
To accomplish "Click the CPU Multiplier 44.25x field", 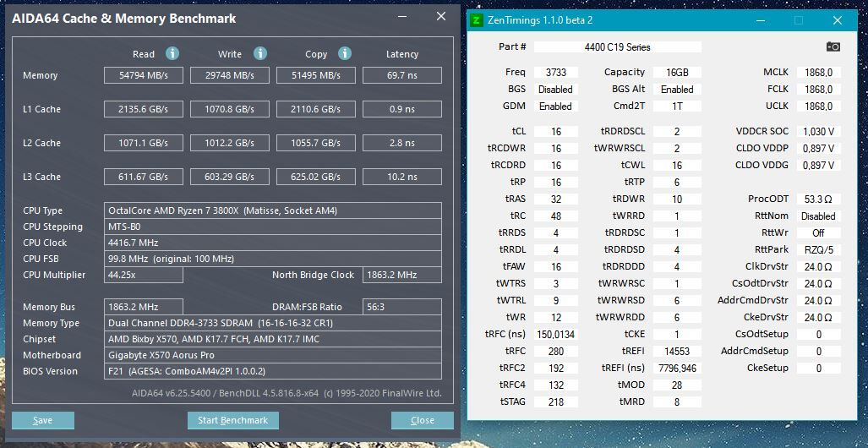I will [144, 275].
